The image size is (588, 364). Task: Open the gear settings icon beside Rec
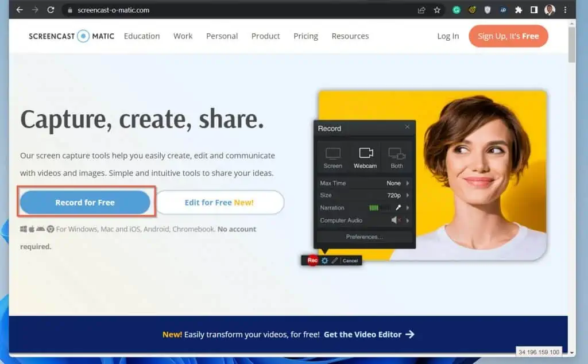(x=325, y=260)
